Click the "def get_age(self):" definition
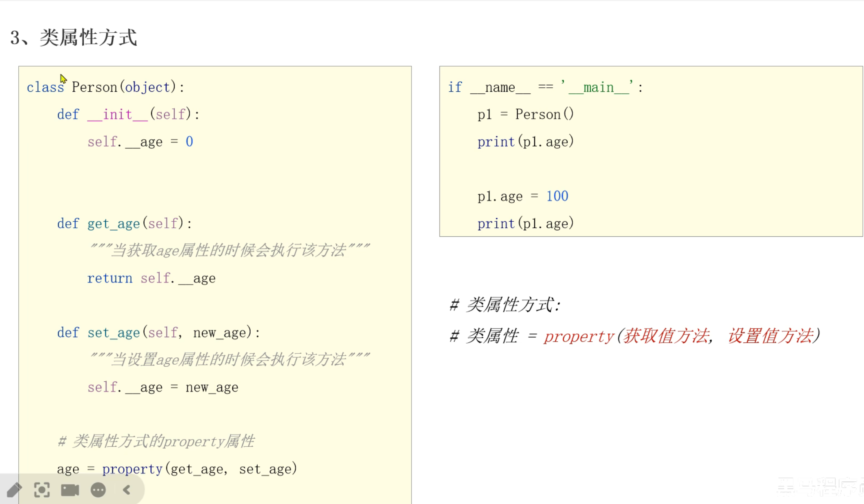This screenshot has height=504, width=864. [x=124, y=224]
